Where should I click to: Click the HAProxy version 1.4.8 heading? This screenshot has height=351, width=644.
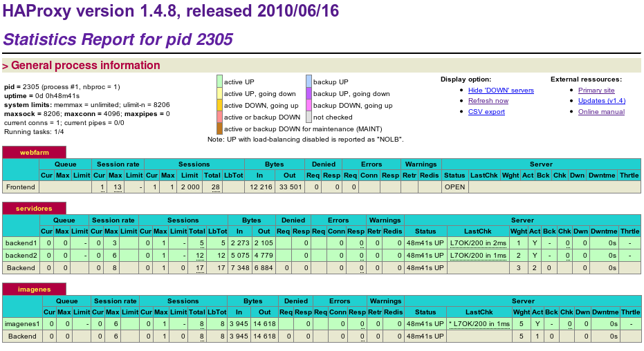coord(171,11)
